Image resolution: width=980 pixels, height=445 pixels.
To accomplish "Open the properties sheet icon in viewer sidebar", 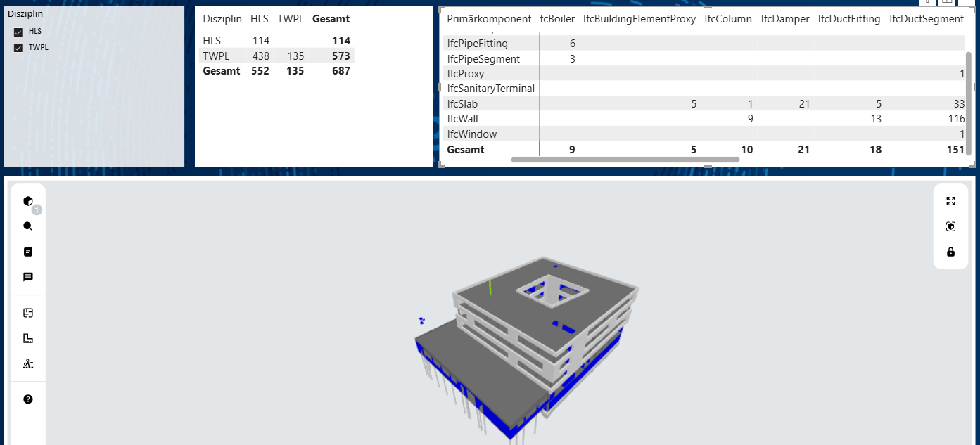I will pos(28,252).
